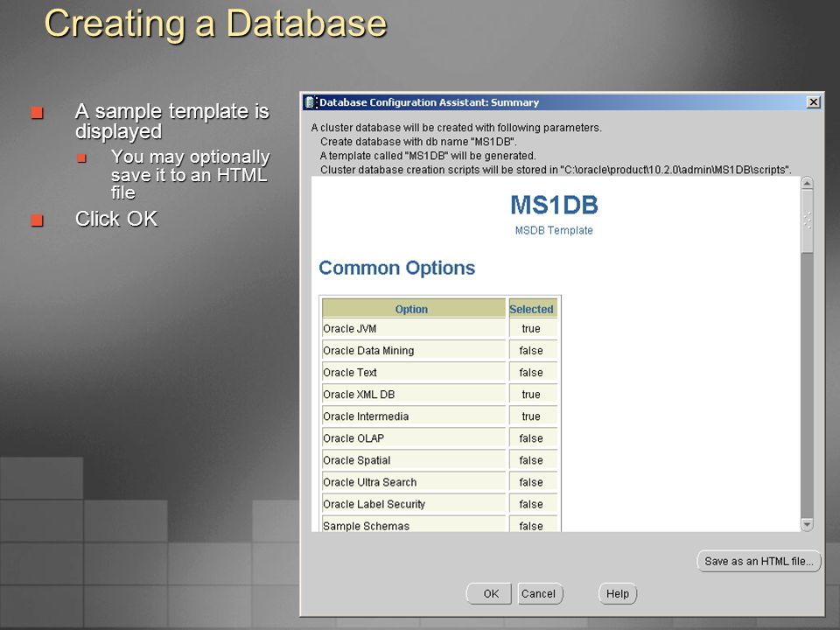Click the scrollbar down arrow in summary
This screenshot has height=630, width=840.
tap(807, 524)
